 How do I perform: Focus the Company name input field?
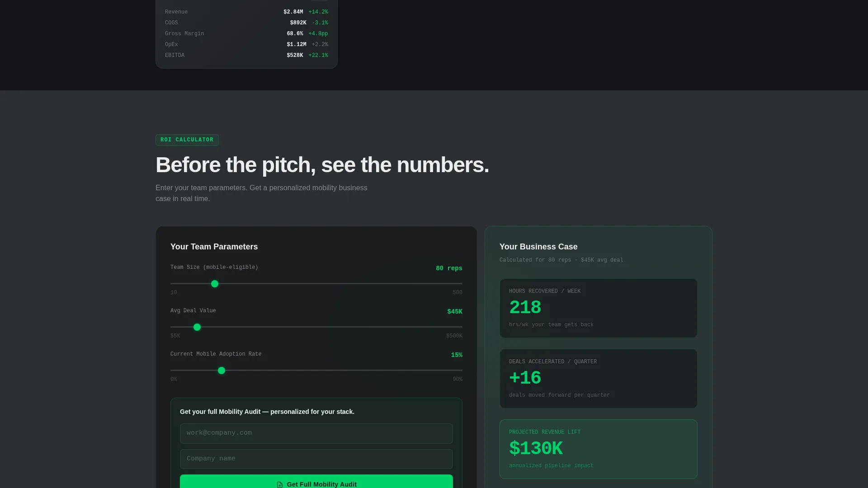(316, 459)
